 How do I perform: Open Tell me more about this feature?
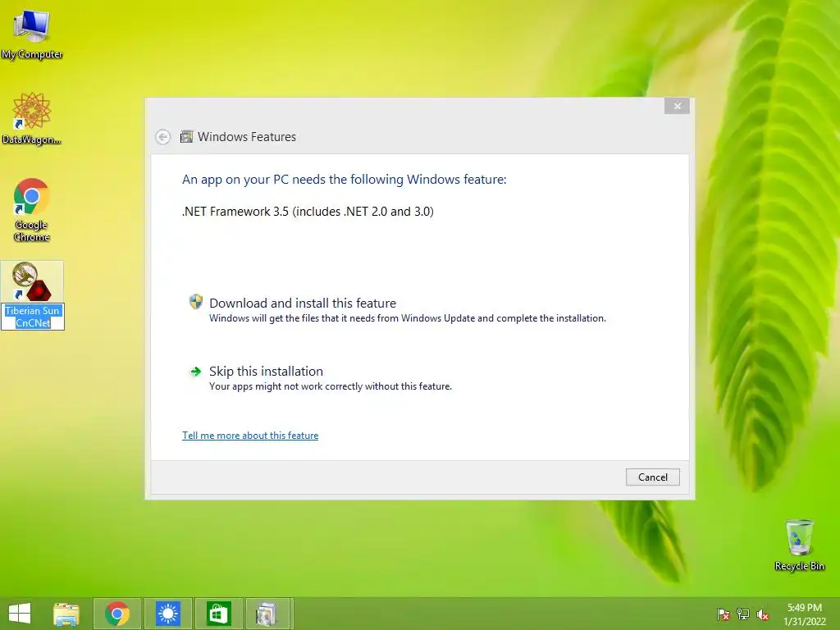pyautogui.click(x=250, y=436)
